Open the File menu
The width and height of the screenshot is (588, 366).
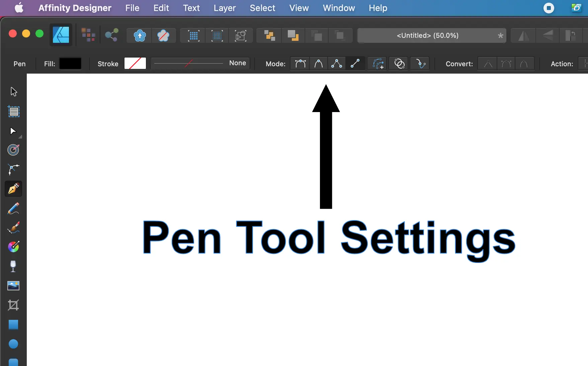tap(132, 8)
